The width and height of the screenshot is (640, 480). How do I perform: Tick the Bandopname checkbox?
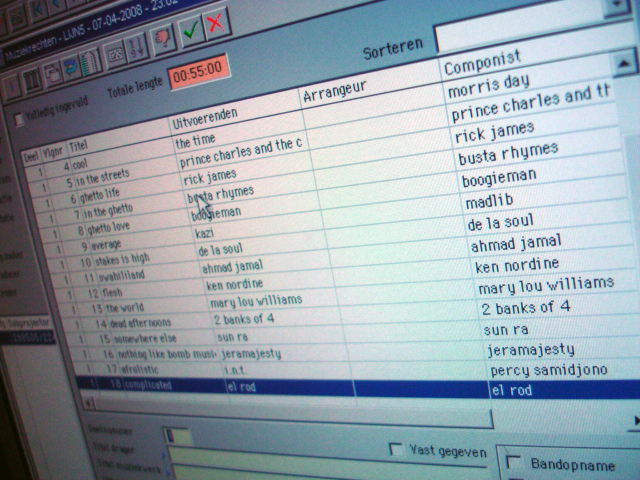pos(515,462)
